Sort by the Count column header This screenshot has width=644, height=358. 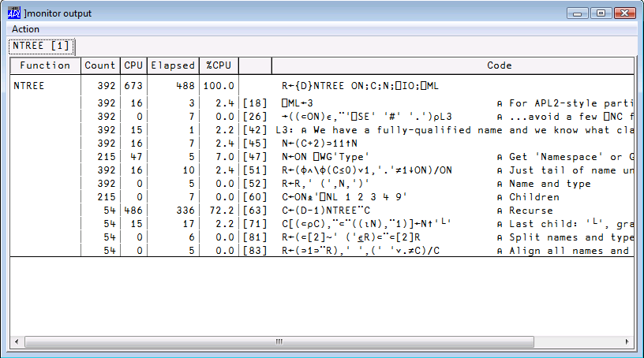pyautogui.click(x=100, y=65)
